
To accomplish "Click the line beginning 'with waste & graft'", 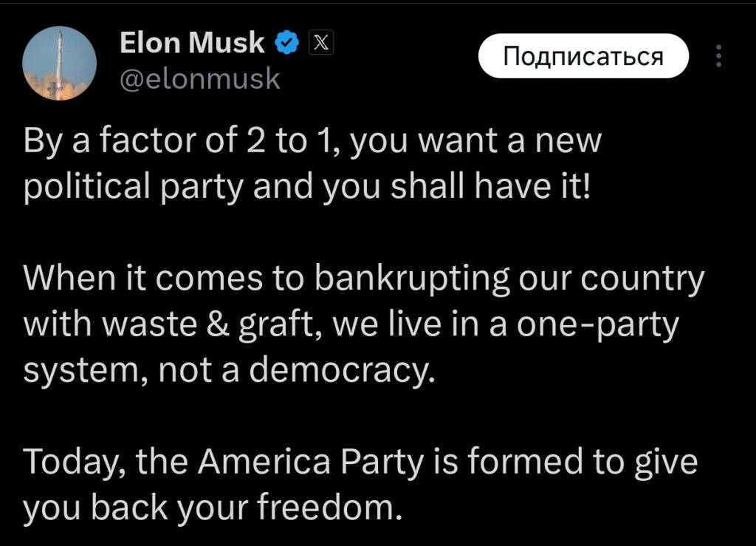I will 351,324.
